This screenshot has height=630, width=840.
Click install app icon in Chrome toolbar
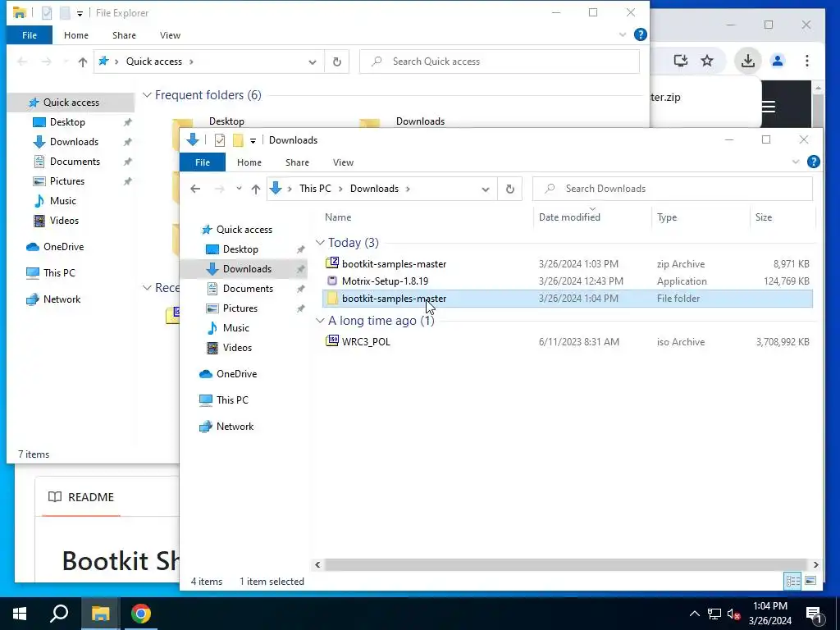point(680,61)
